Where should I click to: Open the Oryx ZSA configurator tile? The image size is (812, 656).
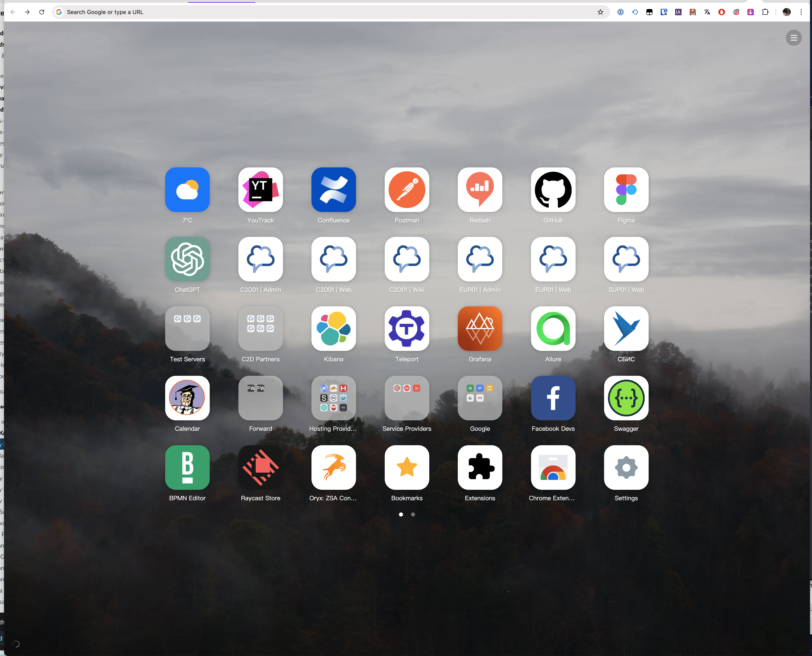point(334,468)
